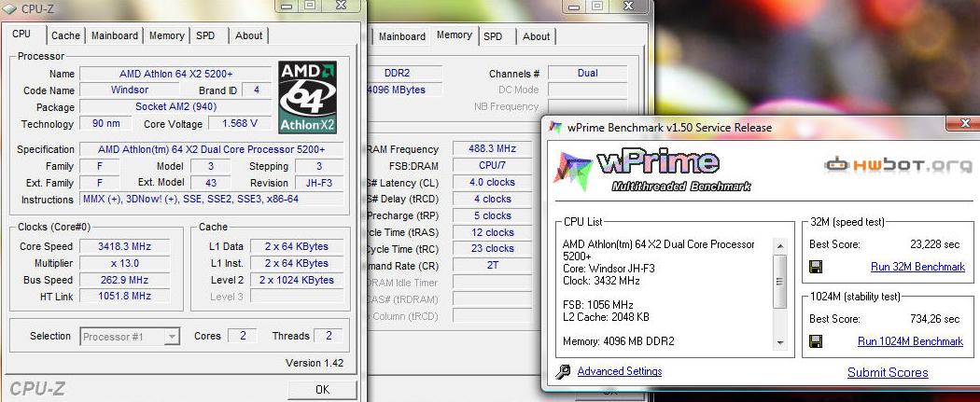Click the CPU-Z title bar icon
Screen dimensions: 980x402
click(x=9, y=8)
